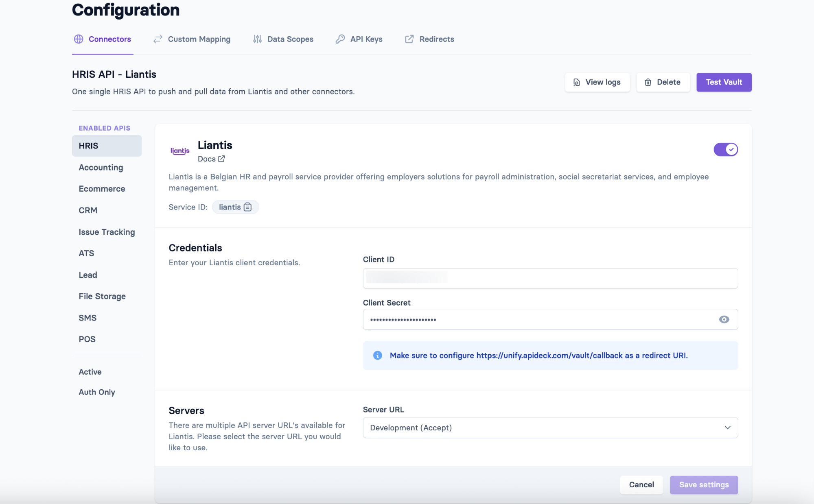Screen dimensions: 814x504
Task: Select SMS in the sidebar
Action: (88, 318)
